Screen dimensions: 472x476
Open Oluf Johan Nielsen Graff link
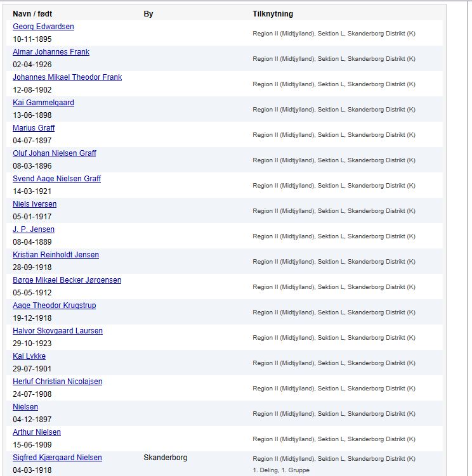click(x=55, y=153)
